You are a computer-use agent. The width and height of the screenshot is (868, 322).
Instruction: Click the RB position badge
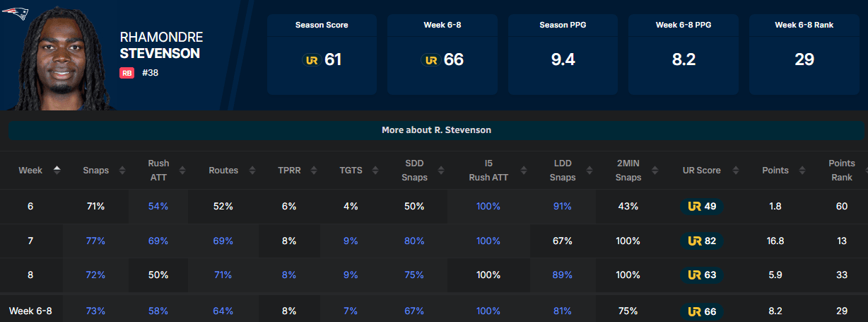click(x=127, y=72)
